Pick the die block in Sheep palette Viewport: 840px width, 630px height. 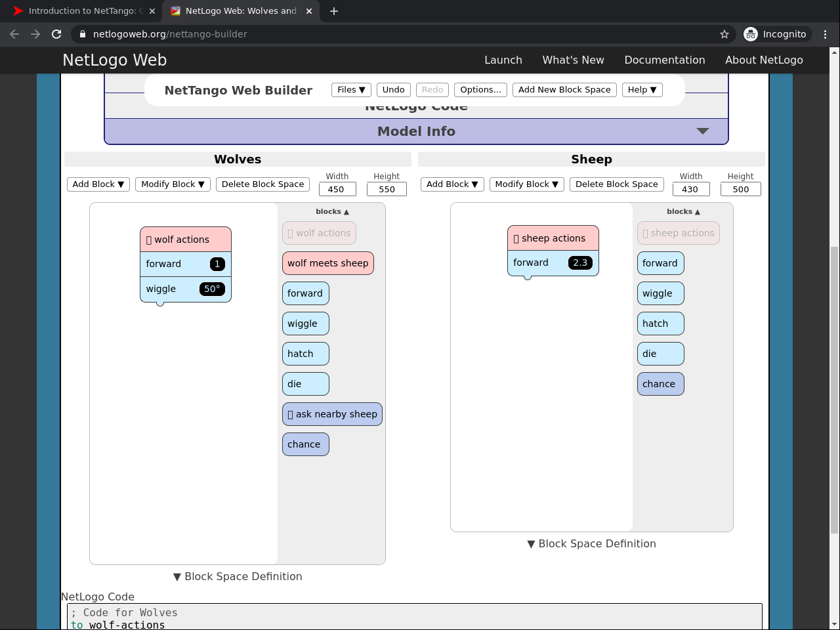[661, 354]
